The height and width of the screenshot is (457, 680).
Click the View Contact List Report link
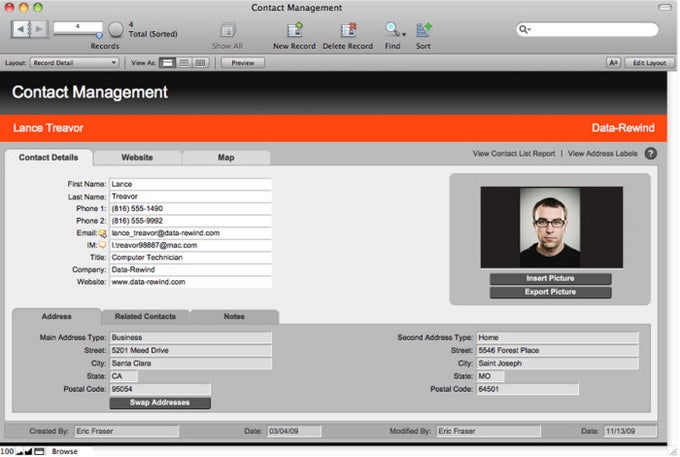pos(514,154)
